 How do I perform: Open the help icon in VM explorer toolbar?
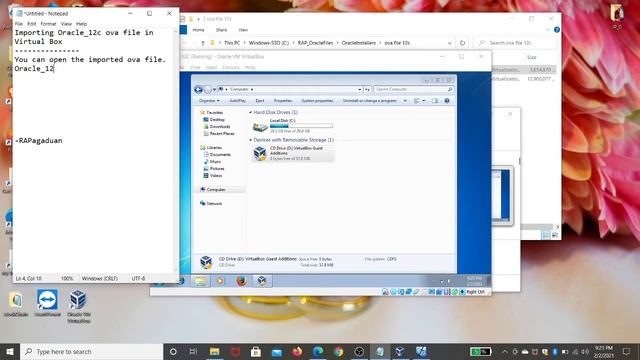pyautogui.click(x=447, y=100)
